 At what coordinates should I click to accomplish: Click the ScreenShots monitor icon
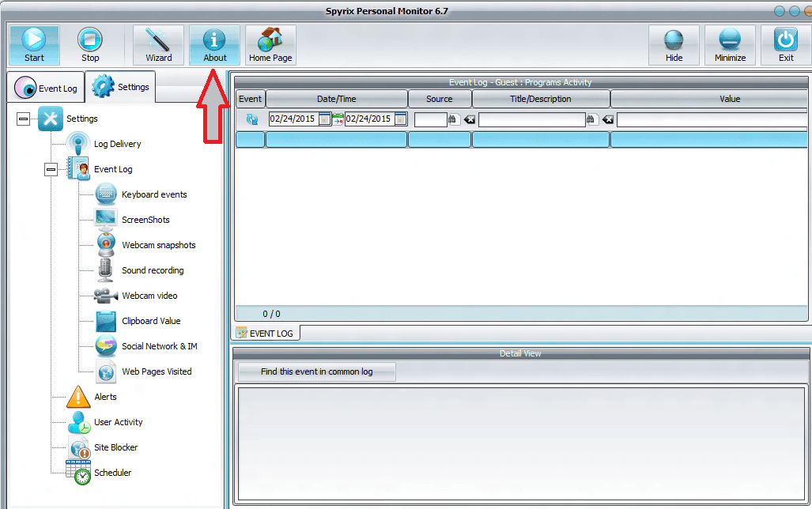coord(106,220)
